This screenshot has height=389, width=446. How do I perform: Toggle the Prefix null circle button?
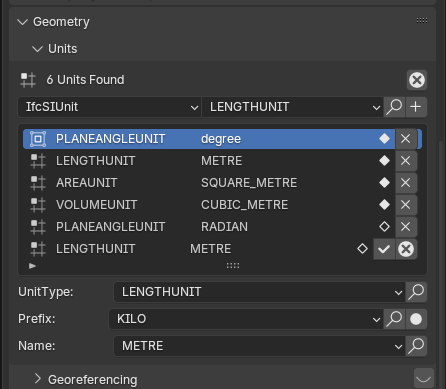(416, 319)
